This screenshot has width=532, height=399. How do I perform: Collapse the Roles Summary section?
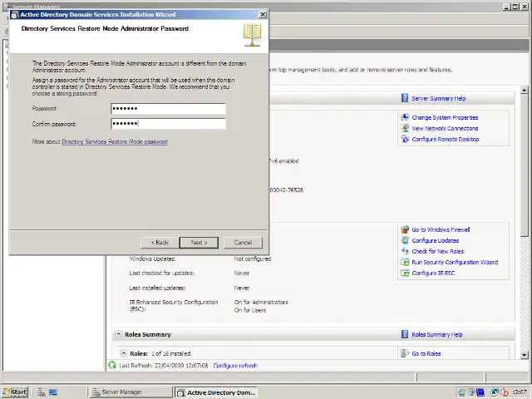118,334
